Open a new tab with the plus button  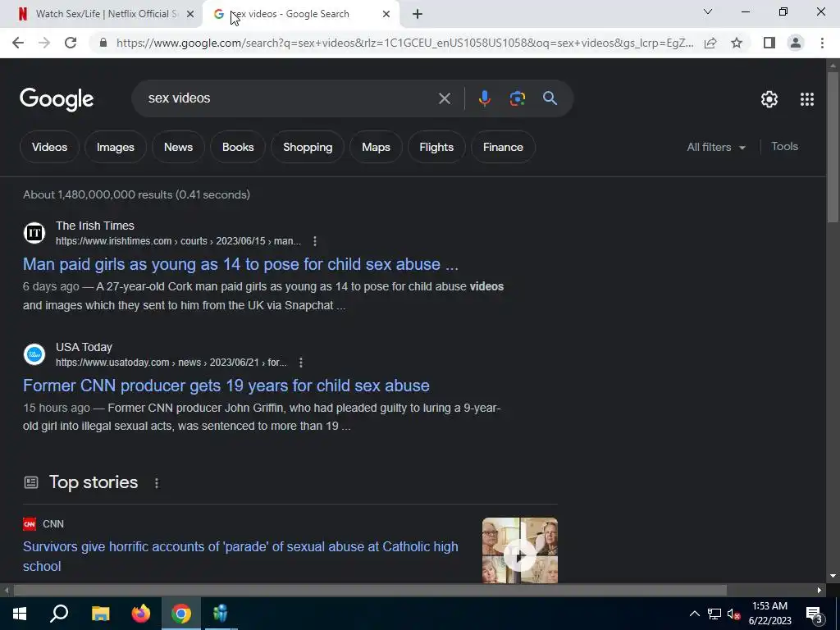click(x=418, y=14)
